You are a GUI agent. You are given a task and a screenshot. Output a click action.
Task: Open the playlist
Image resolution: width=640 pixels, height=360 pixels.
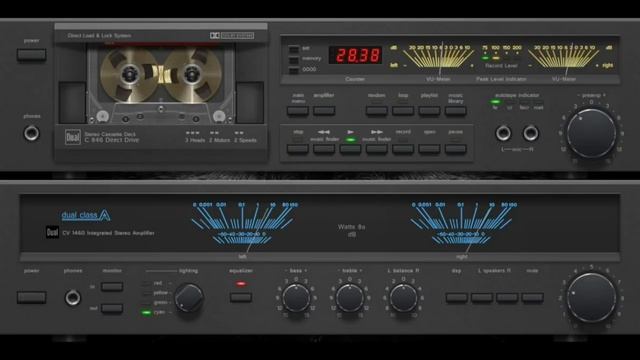tap(429, 111)
